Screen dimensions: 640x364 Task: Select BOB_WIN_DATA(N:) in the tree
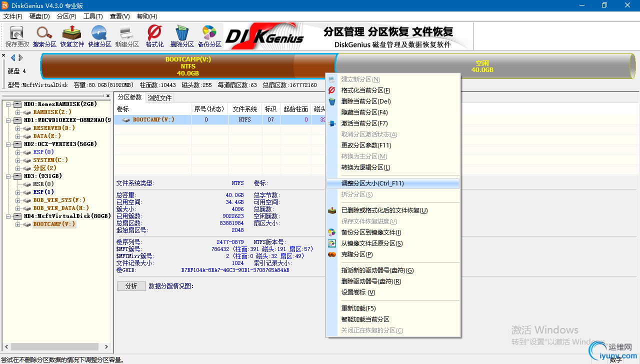point(61,208)
